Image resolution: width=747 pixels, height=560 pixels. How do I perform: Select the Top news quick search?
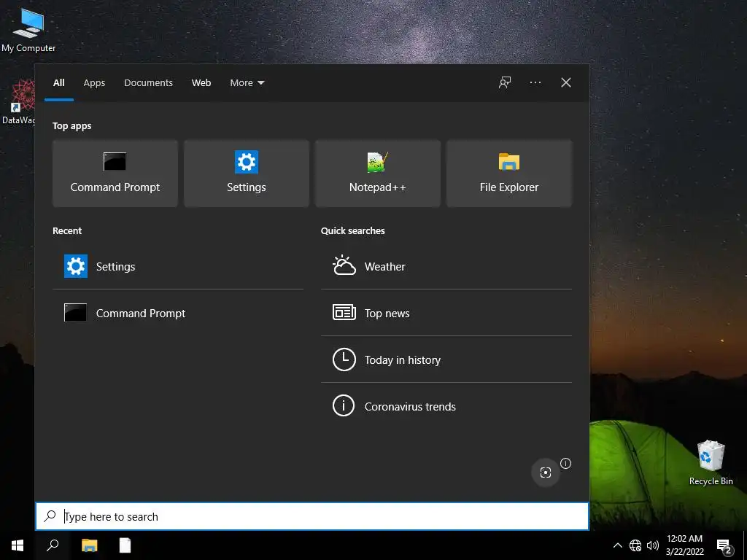[x=446, y=313]
